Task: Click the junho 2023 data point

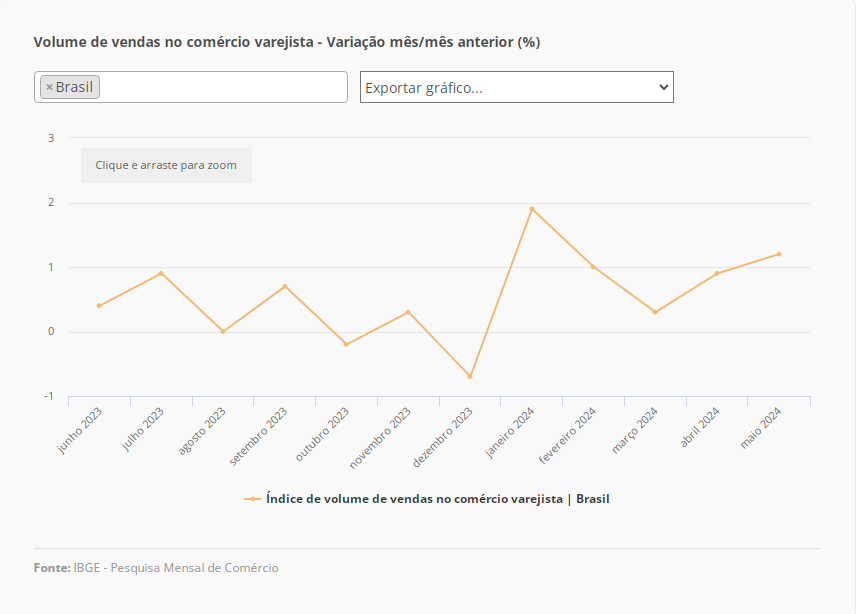Action: [x=99, y=306]
